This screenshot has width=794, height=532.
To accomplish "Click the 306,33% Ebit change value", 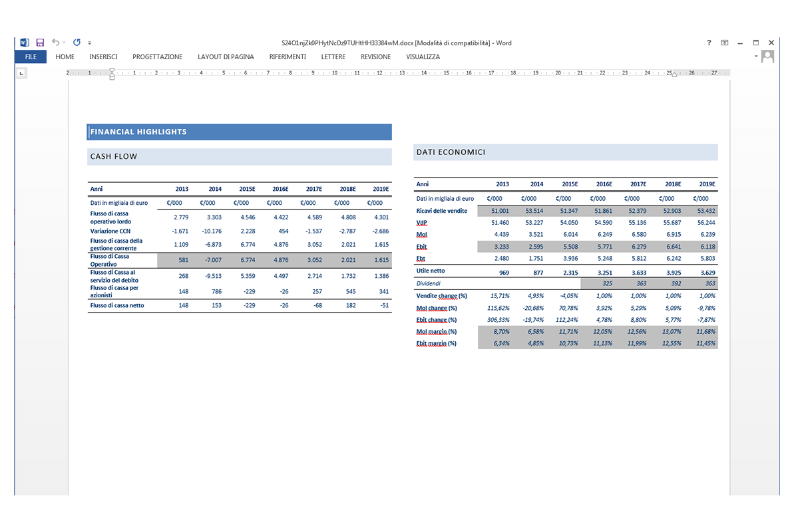I will [x=498, y=319].
